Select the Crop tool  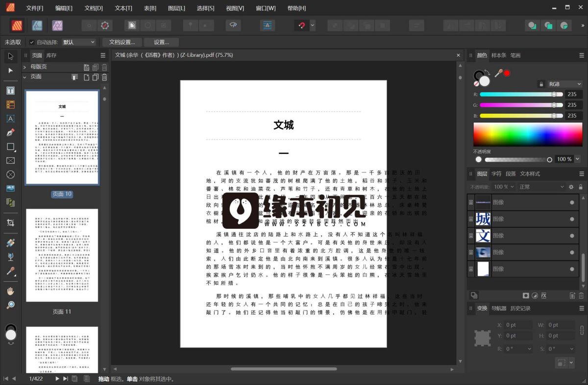(11, 223)
